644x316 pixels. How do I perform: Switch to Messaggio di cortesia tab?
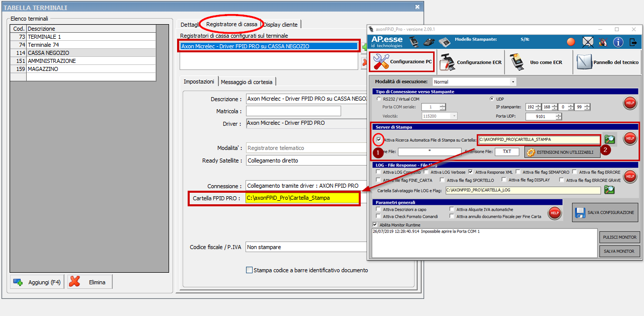point(247,82)
